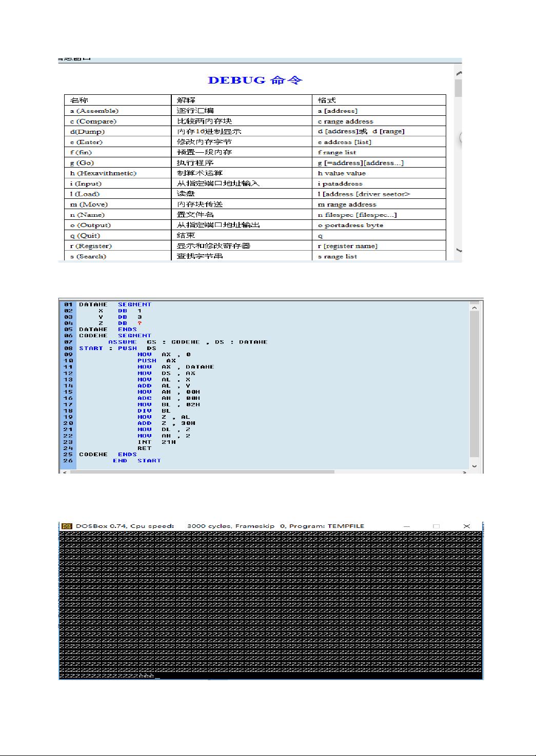Place cursor on 'INT 21H' code line
536x756 pixels.
coord(156,442)
